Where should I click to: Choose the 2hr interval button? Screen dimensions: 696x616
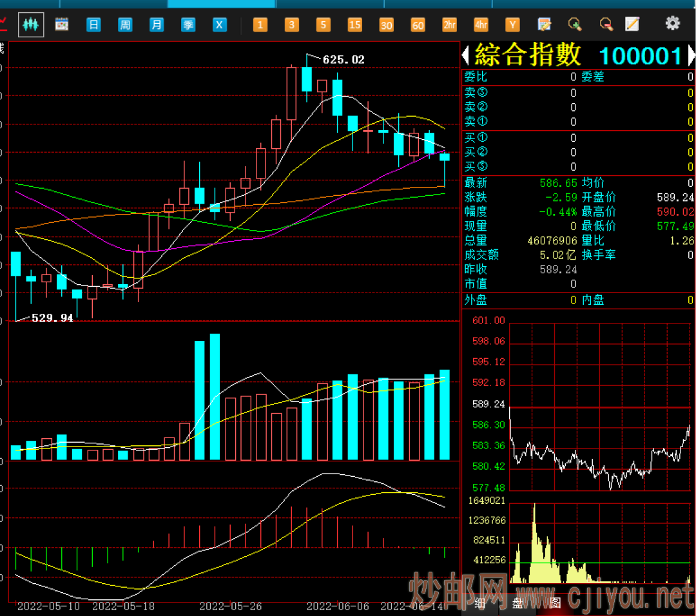click(450, 25)
